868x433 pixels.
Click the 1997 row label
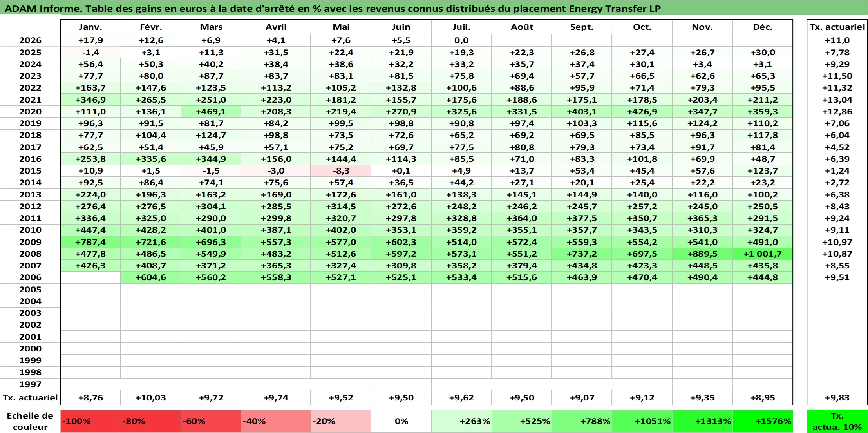[30, 384]
